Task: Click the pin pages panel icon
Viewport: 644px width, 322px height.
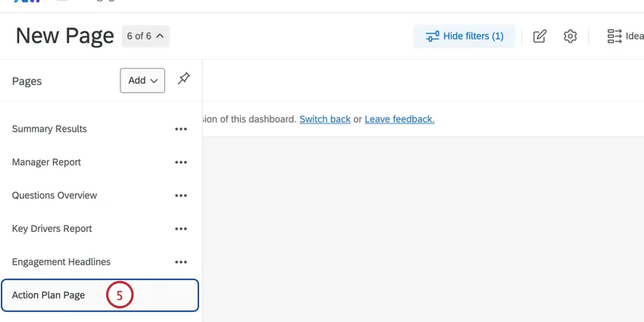Action: [183, 80]
